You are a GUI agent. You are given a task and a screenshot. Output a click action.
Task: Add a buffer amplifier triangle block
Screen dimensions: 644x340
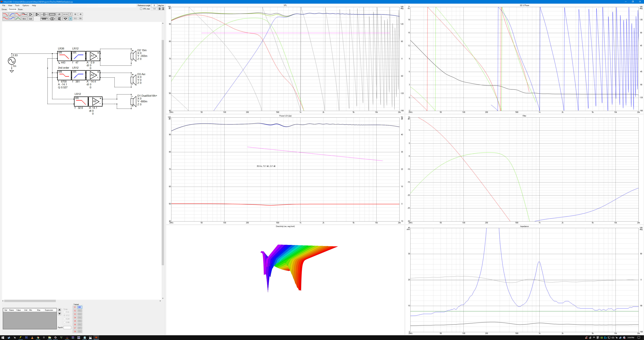31,14
